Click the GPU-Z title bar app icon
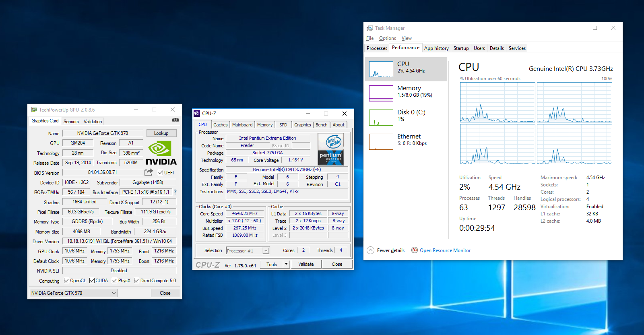This screenshot has width=644, height=335. point(34,110)
